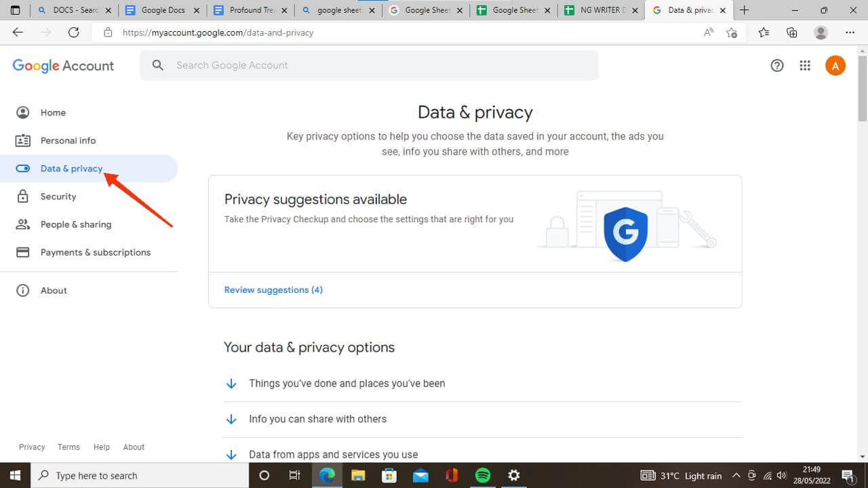The width and height of the screenshot is (868, 488).
Task: Click the Help question mark icon
Action: coord(776,65)
